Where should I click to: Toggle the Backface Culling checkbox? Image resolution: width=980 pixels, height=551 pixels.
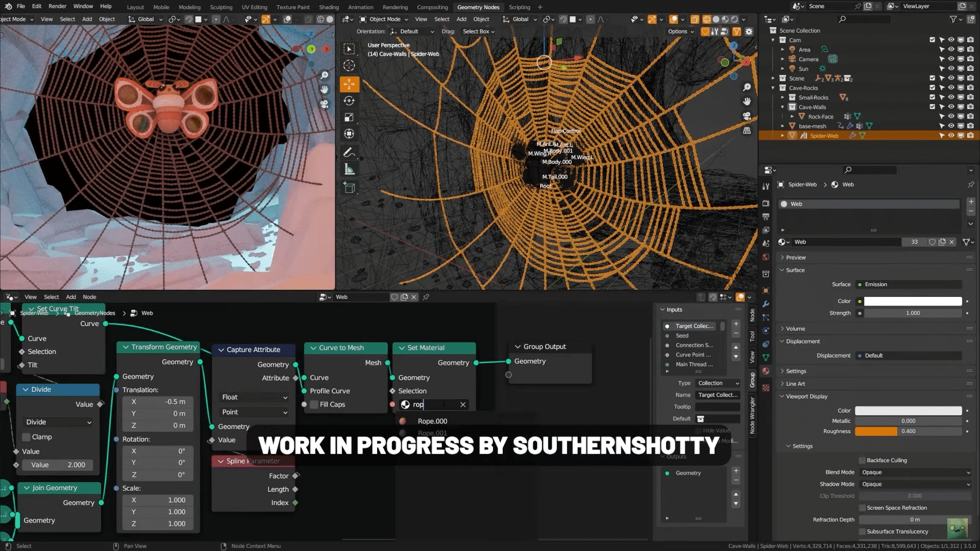click(x=862, y=460)
